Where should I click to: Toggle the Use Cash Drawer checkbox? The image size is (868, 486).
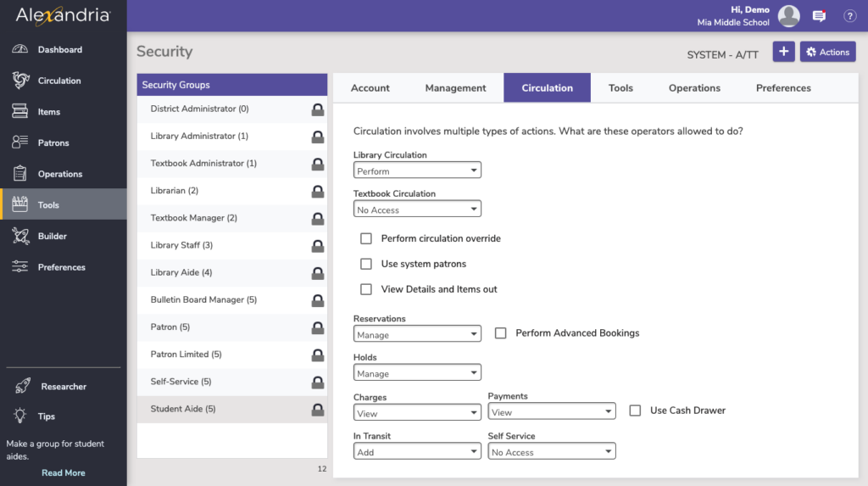[x=635, y=411]
